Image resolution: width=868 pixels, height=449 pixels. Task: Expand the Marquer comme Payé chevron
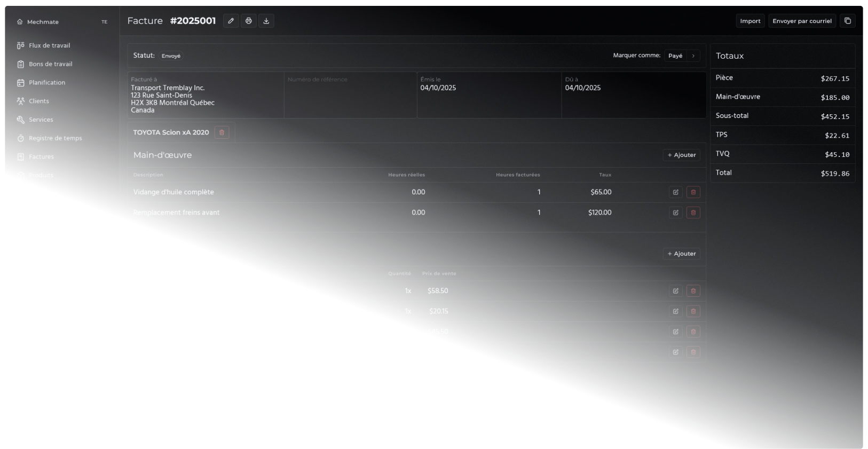point(693,56)
